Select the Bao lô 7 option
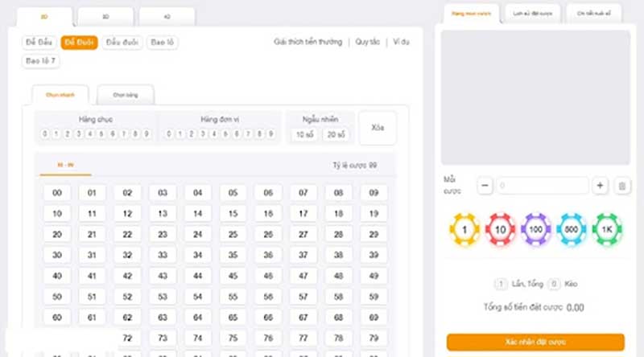 pos(42,60)
